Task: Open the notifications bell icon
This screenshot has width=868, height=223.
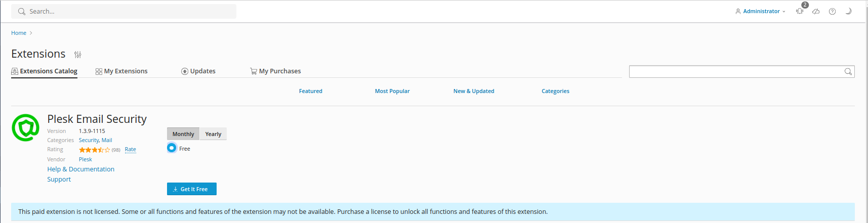Action: 800,11
